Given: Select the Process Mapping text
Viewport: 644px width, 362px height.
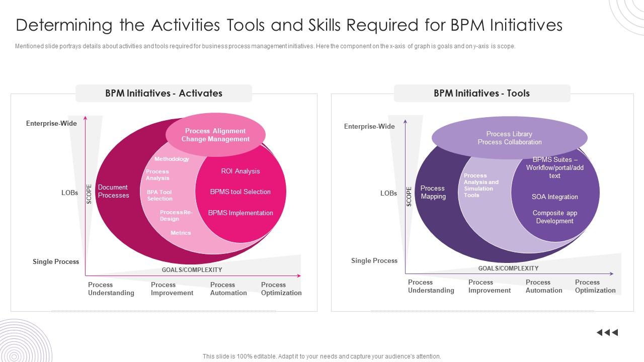Looking at the screenshot, I should tap(433, 193).
